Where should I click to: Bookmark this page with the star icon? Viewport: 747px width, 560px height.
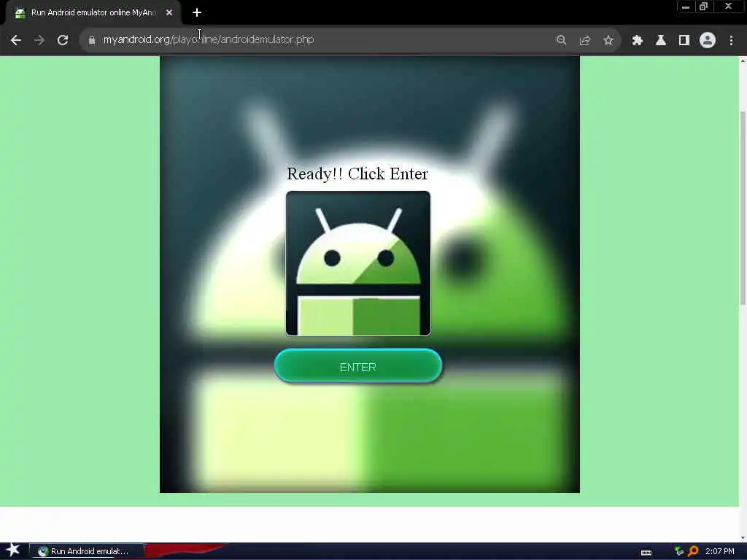tap(608, 40)
